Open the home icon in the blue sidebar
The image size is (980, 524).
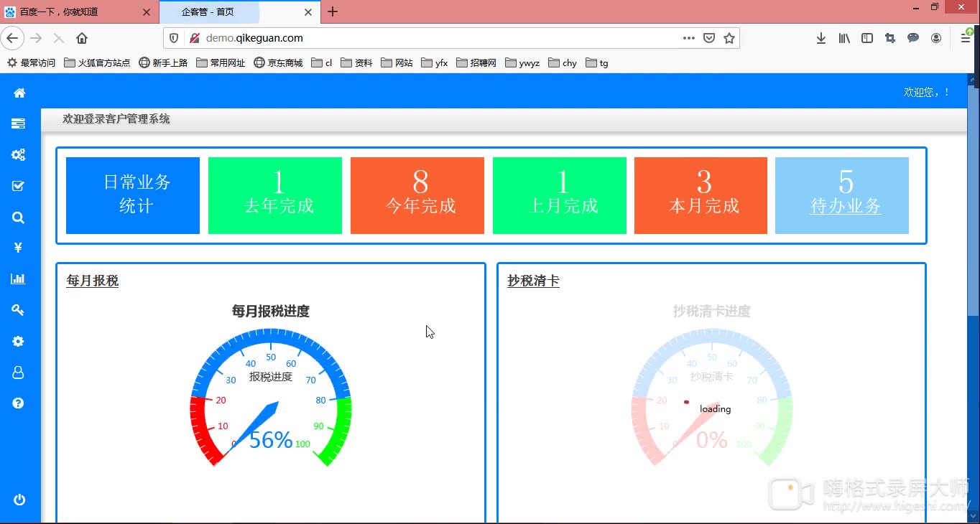19,93
